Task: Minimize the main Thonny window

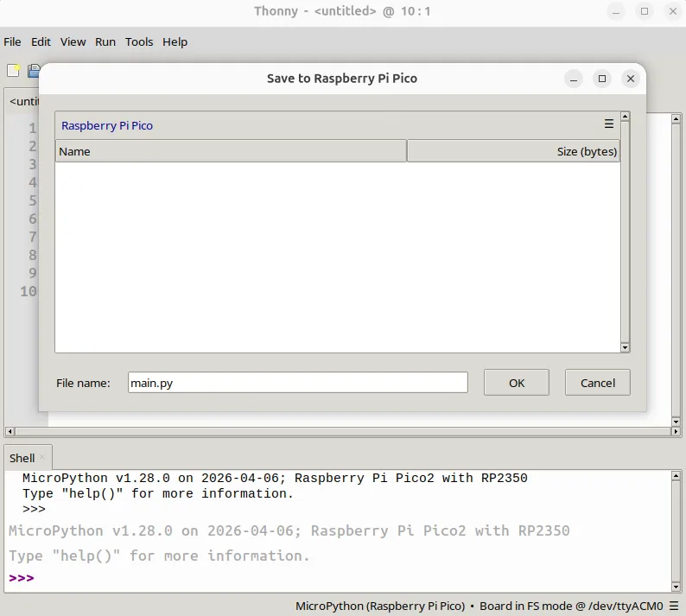Action: [x=616, y=11]
